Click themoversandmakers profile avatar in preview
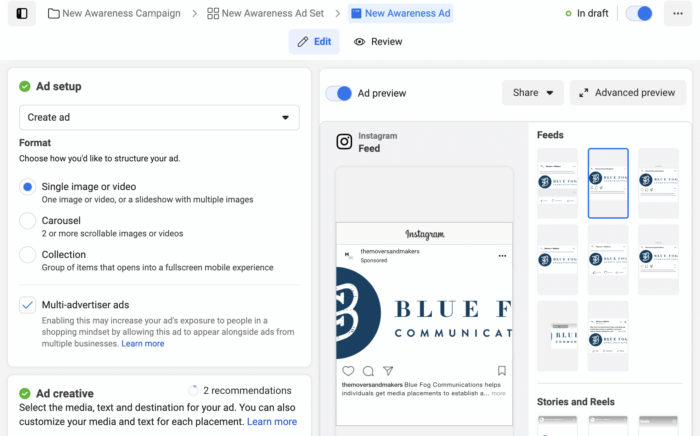This screenshot has width=700, height=436. [348, 255]
